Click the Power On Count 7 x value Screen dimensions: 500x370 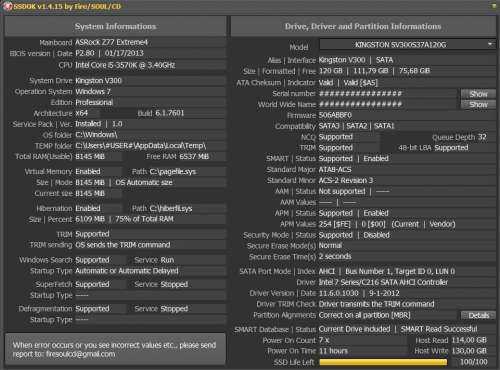tap(324, 340)
